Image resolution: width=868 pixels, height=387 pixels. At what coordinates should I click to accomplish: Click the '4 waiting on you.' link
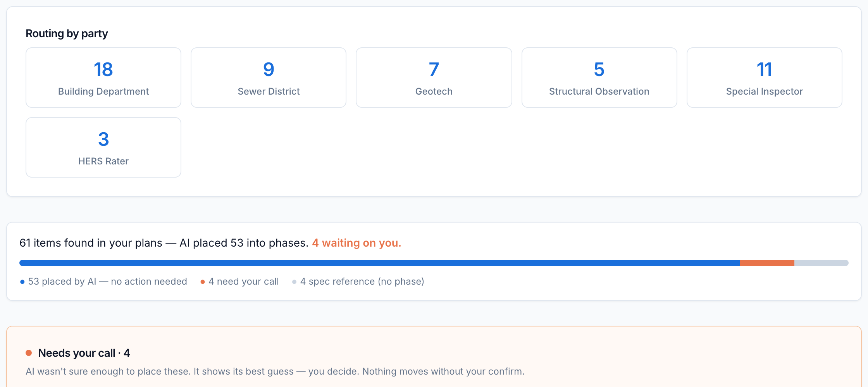point(356,243)
